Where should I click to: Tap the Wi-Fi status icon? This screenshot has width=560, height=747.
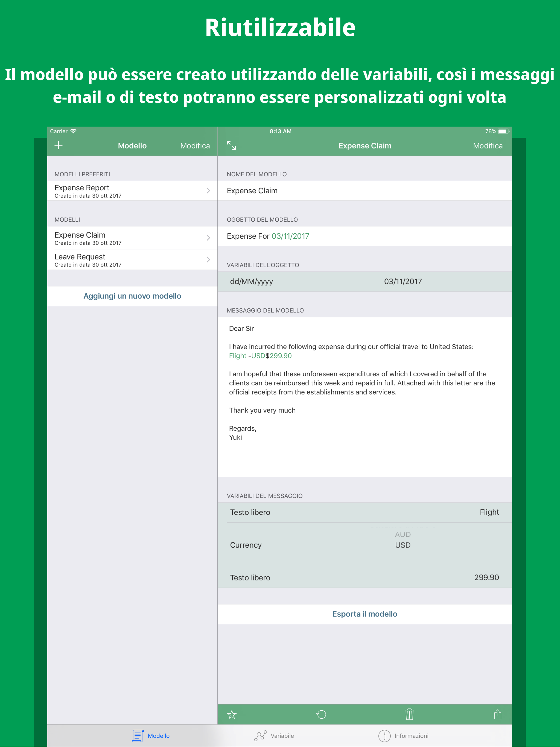click(73, 131)
